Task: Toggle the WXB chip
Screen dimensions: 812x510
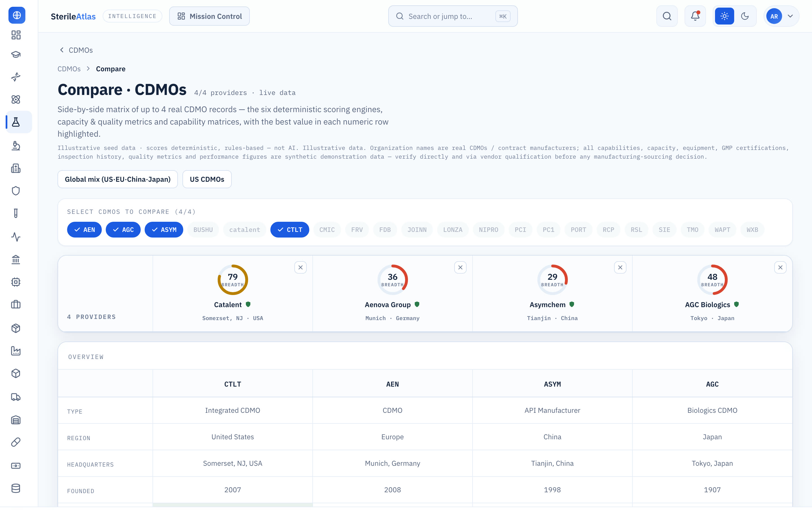Action: pos(752,230)
